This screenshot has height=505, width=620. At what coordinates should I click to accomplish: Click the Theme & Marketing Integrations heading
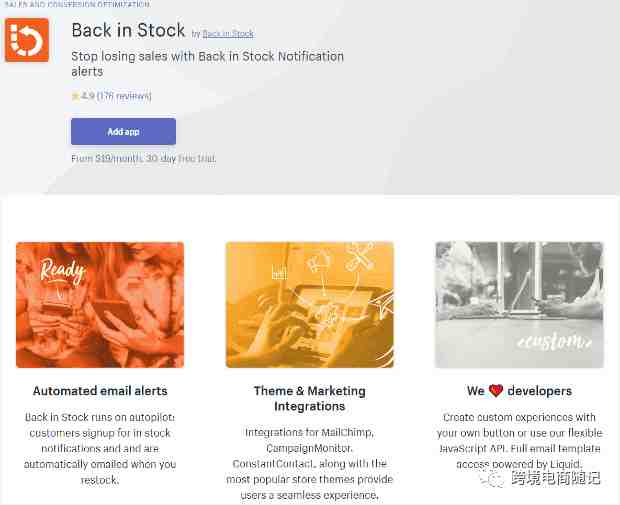(x=310, y=399)
